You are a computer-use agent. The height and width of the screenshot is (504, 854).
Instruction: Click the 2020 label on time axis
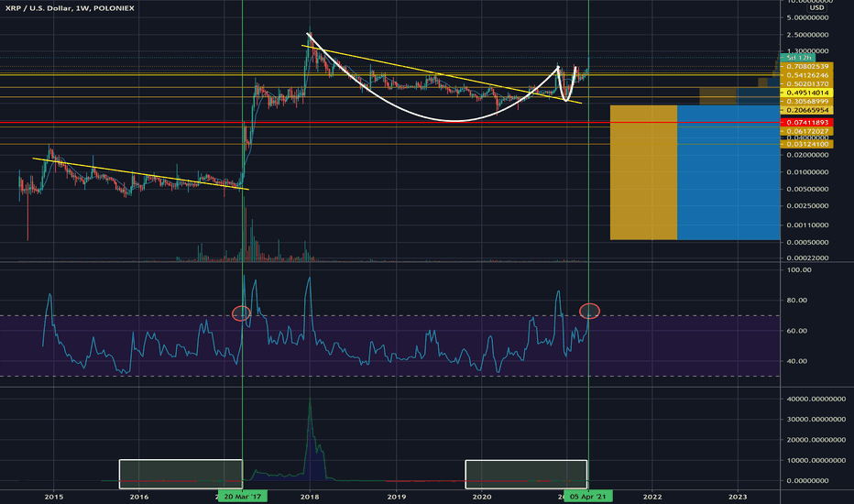tap(482, 497)
